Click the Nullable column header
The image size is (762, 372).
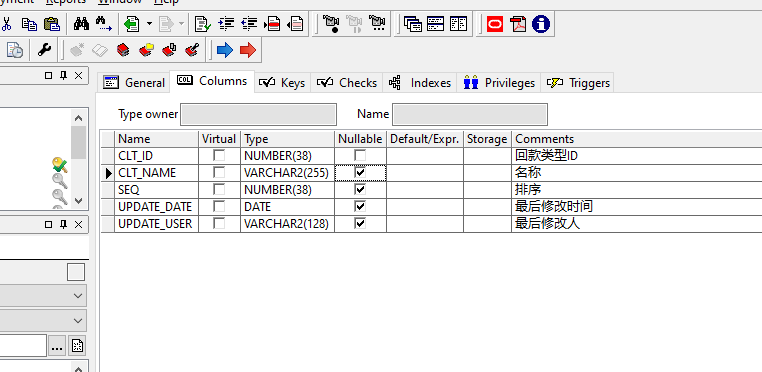pos(360,139)
